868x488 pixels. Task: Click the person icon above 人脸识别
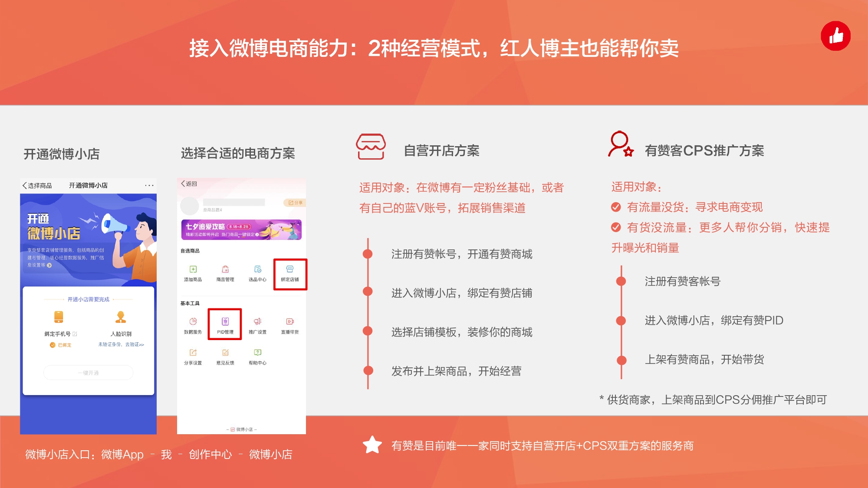coord(121,317)
